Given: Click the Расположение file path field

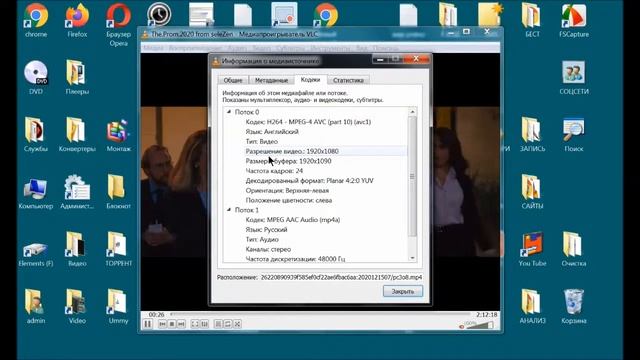Looking at the screenshot, I should click(341, 277).
